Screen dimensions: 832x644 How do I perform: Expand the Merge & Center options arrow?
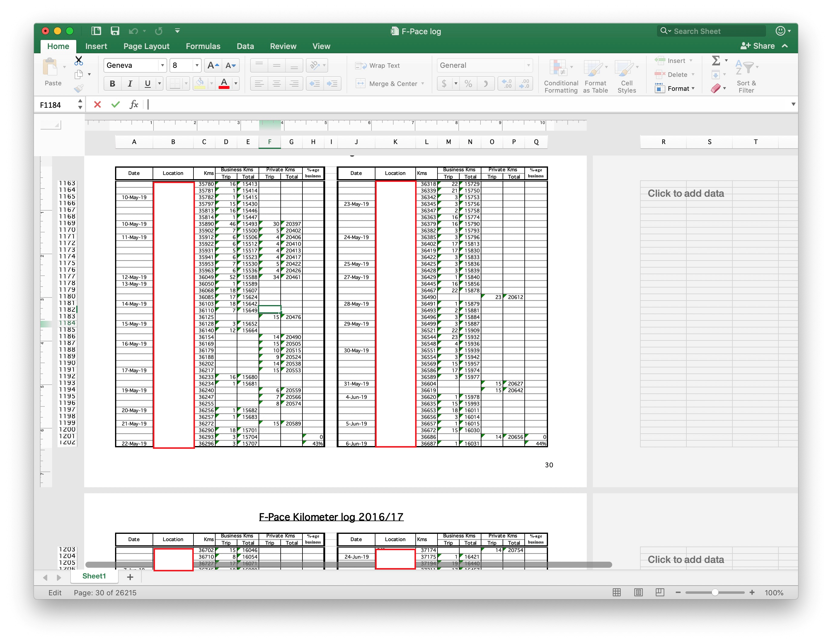[x=423, y=84]
